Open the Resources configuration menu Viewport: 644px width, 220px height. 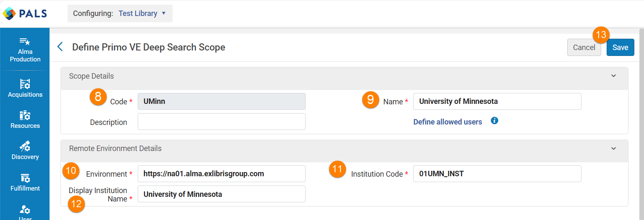tap(25, 119)
